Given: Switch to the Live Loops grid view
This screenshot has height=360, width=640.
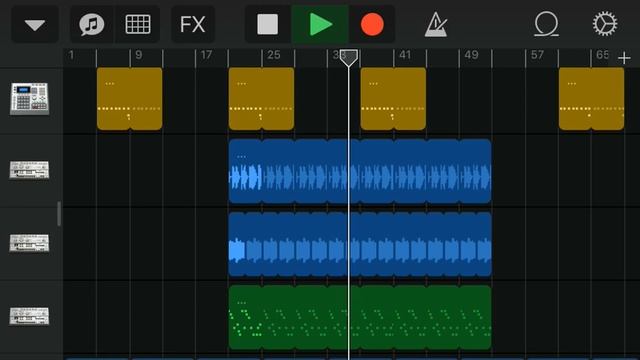Looking at the screenshot, I should coord(138,24).
